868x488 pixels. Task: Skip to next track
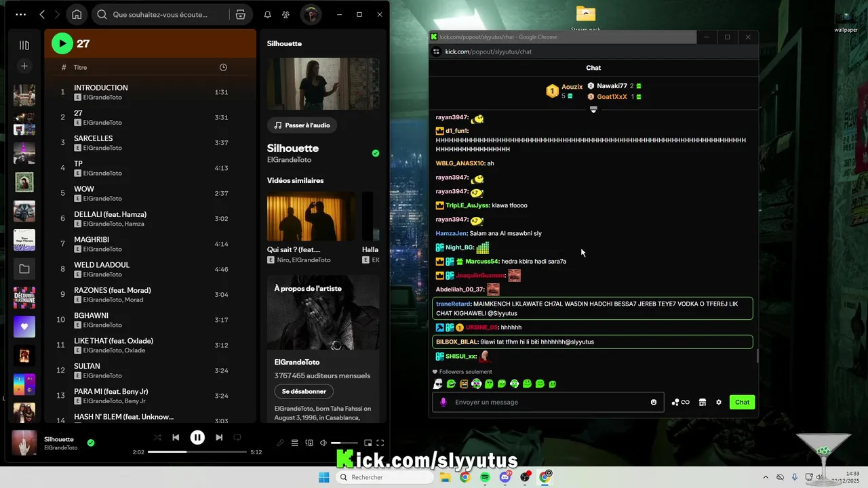pos(219,437)
